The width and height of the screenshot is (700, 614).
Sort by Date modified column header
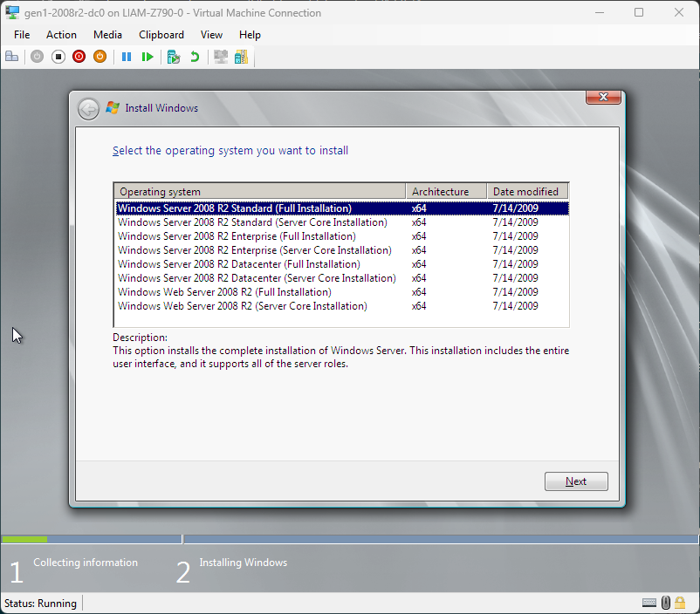click(x=527, y=191)
